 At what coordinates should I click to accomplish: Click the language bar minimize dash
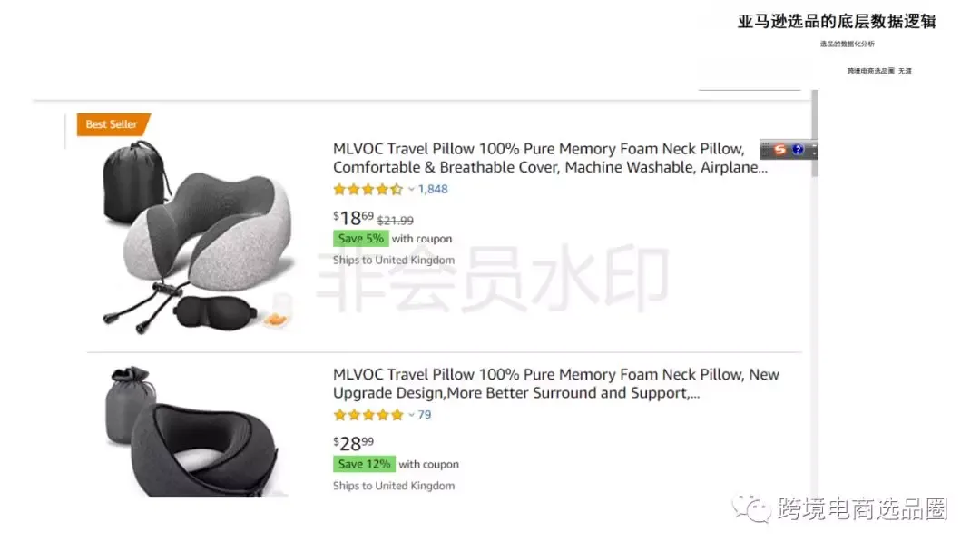814,145
